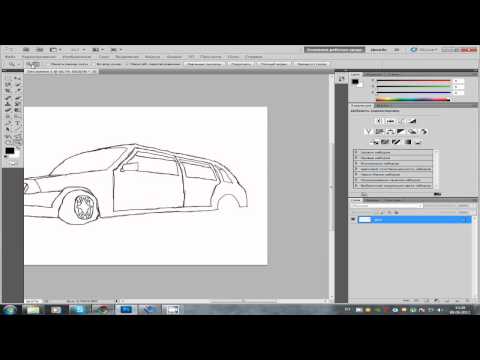This screenshot has width=480, height=360.
Task: Add a Threshold adjustment layer
Action: (396, 142)
